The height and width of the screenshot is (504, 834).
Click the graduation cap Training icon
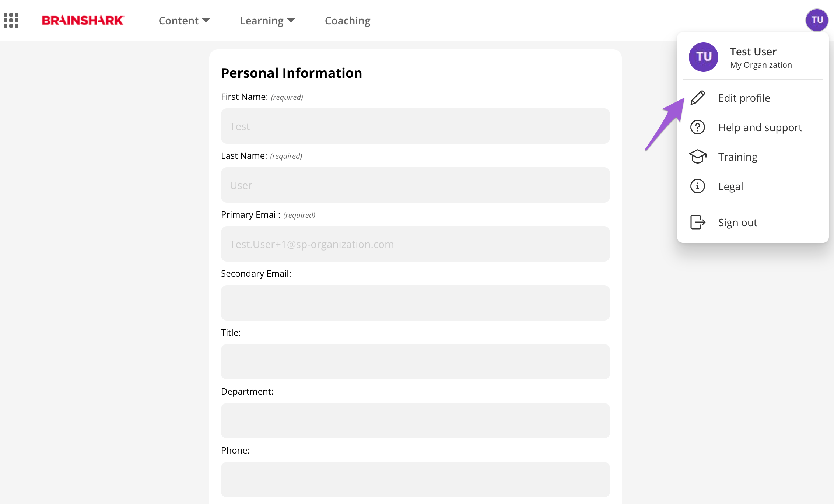point(697,157)
